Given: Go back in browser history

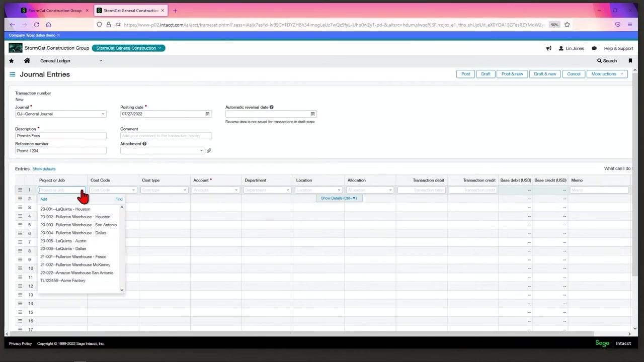Looking at the screenshot, I should tap(12, 25).
